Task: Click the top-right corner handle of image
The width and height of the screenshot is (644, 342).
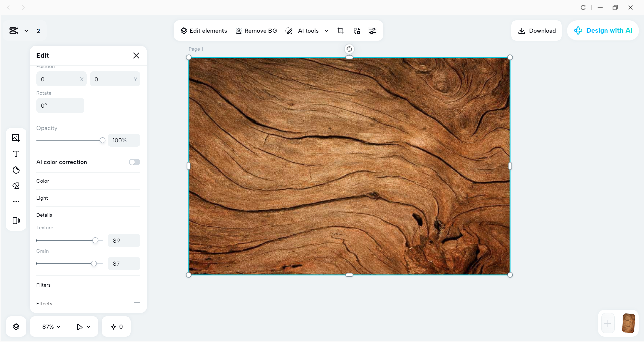Action: [x=510, y=57]
